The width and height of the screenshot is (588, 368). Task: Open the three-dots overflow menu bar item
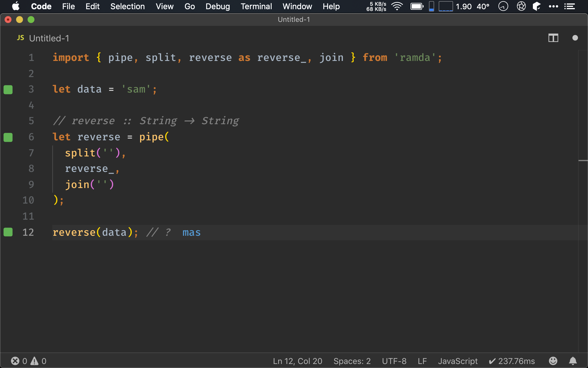(x=553, y=6)
